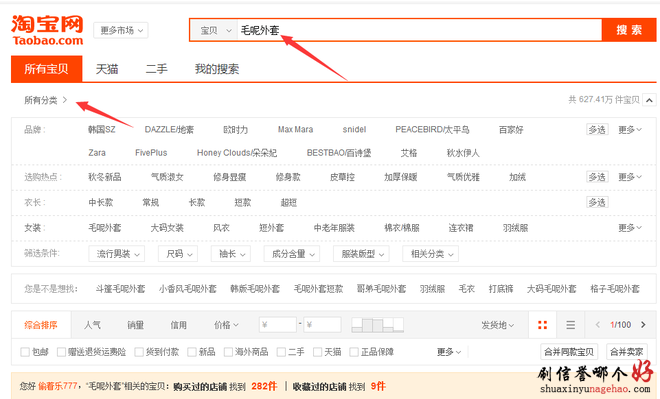Open 收藏过的店铺 9件 link
The width and height of the screenshot is (660, 399).
tap(339, 386)
